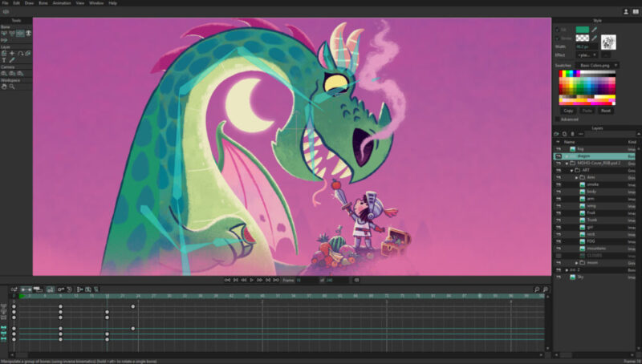The image size is (642, 364).
Task: Click the highlighted channels timeline mode icon
Action: pos(26,289)
